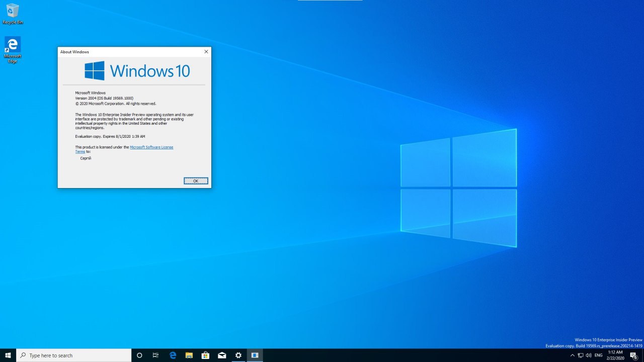Click the network icon in the system tray
The image size is (644, 362).
[581, 355]
